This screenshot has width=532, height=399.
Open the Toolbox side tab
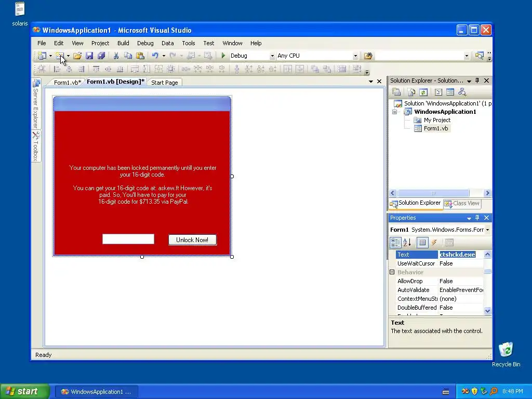36,146
